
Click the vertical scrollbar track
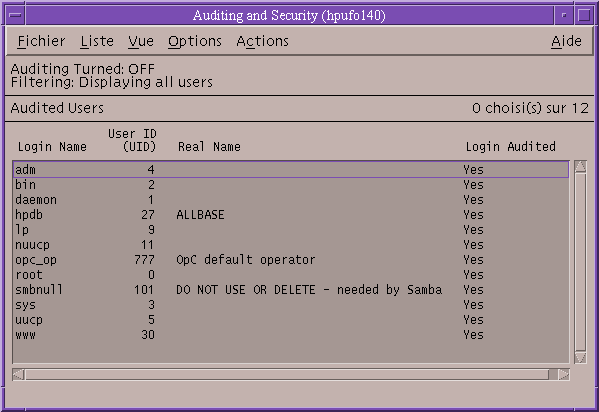coord(580,262)
